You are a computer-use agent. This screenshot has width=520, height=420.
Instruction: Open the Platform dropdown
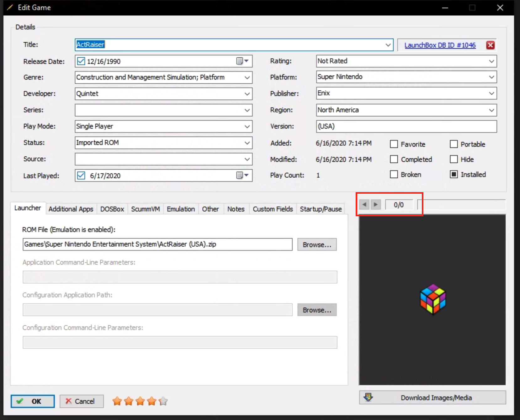pyautogui.click(x=491, y=77)
